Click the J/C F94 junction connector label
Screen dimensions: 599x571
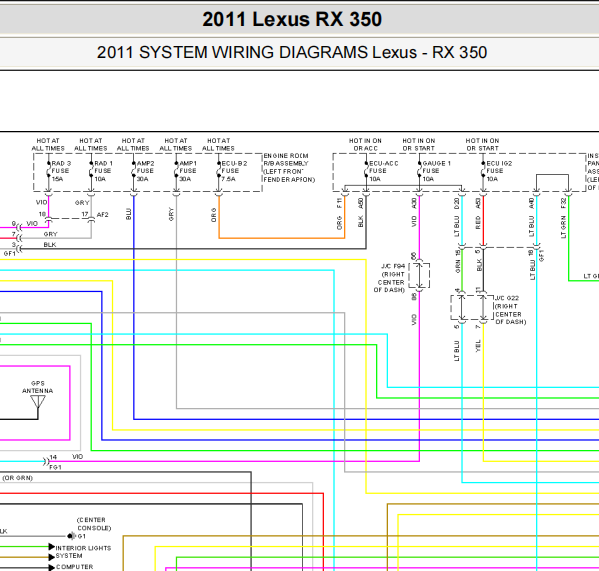[389, 278]
